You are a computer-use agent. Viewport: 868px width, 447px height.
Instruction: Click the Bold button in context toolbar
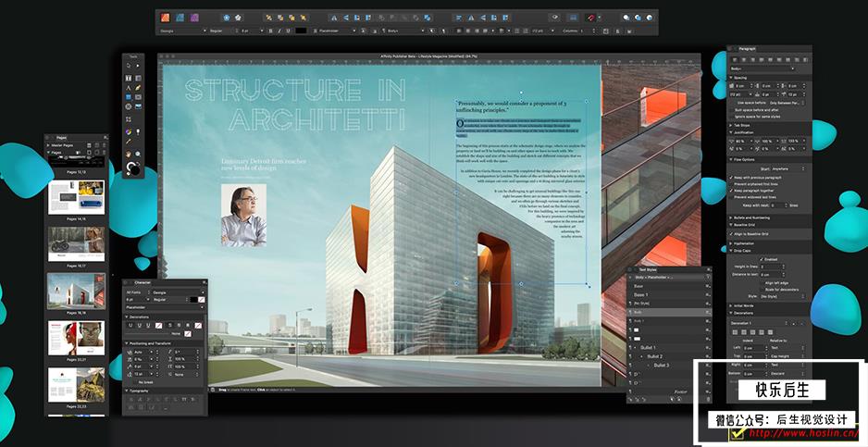271,31
